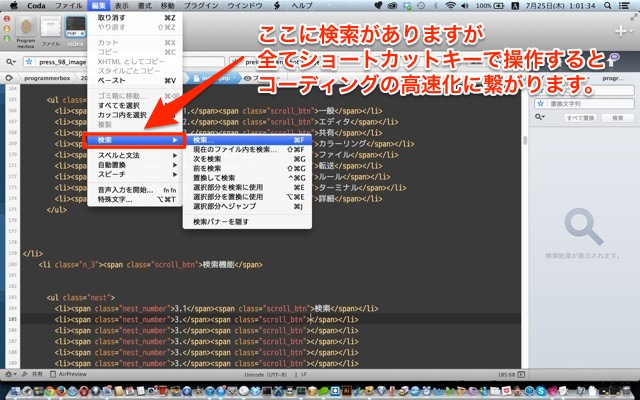This screenshot has height=400, width=640.
Task: Choose 前を検索 in the submenu
Action: 247,168
